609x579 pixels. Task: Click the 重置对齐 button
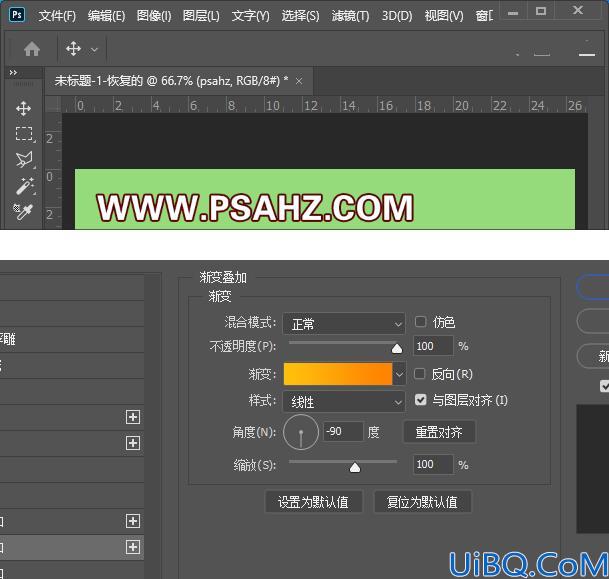click(439, 432)
